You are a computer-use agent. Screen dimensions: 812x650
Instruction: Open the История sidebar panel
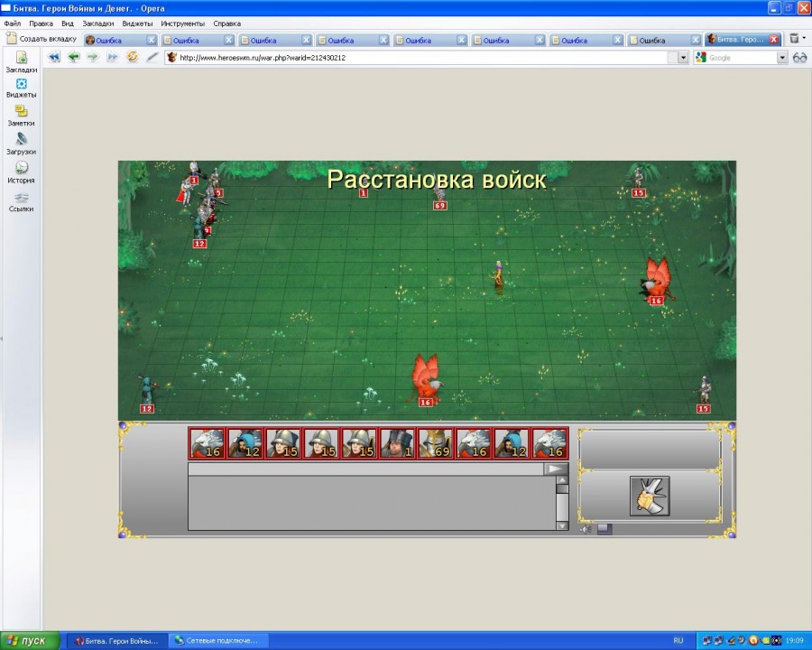coord(22,172)
